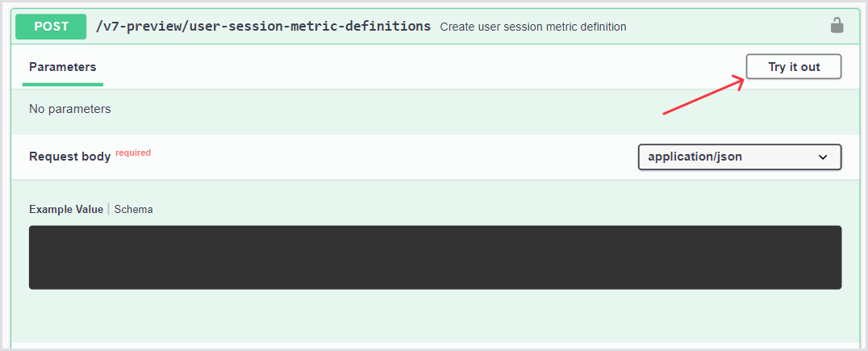Click the green underline beneath Parameters
868x351 pixels.
63,84
